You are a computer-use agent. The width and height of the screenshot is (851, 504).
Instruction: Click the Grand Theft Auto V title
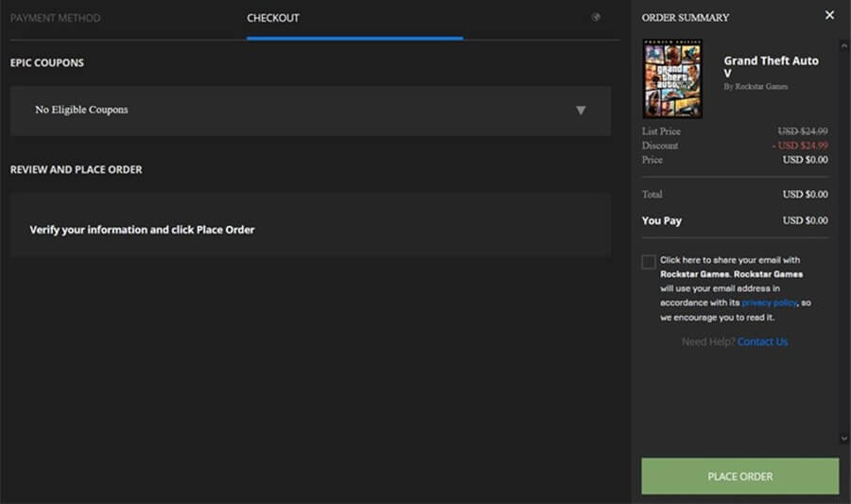point(772,67)
